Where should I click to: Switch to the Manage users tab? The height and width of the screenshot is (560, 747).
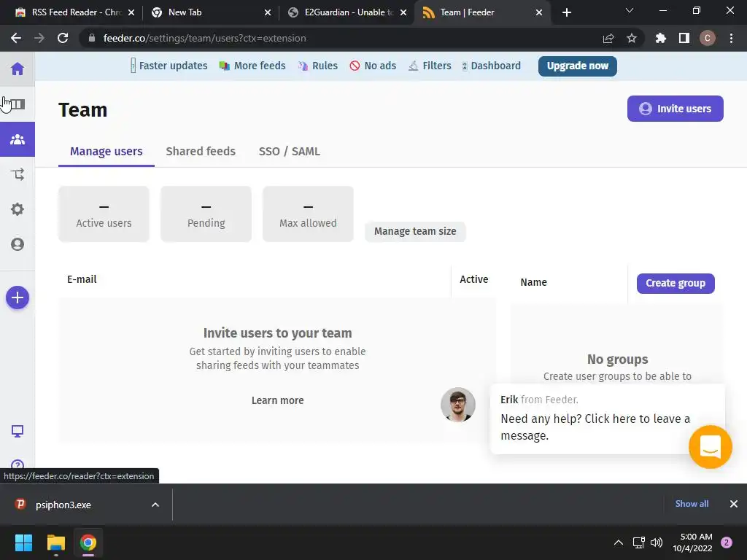tap(107, 152)
